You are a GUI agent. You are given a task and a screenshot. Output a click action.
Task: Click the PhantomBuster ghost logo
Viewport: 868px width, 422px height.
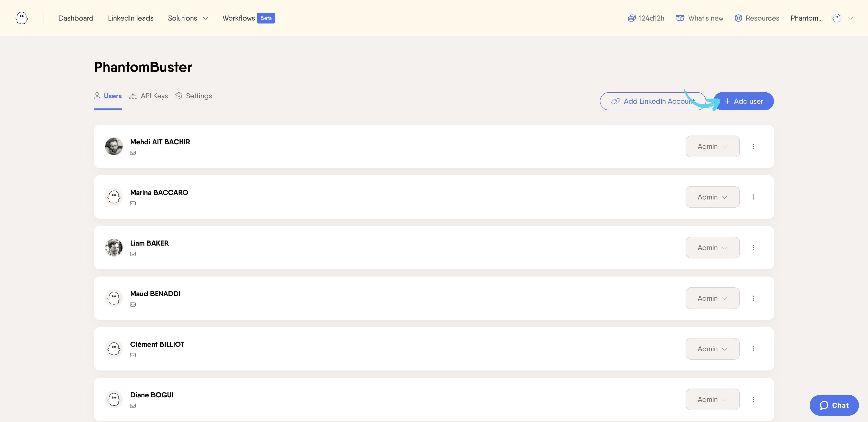click(x=21, y=18)
